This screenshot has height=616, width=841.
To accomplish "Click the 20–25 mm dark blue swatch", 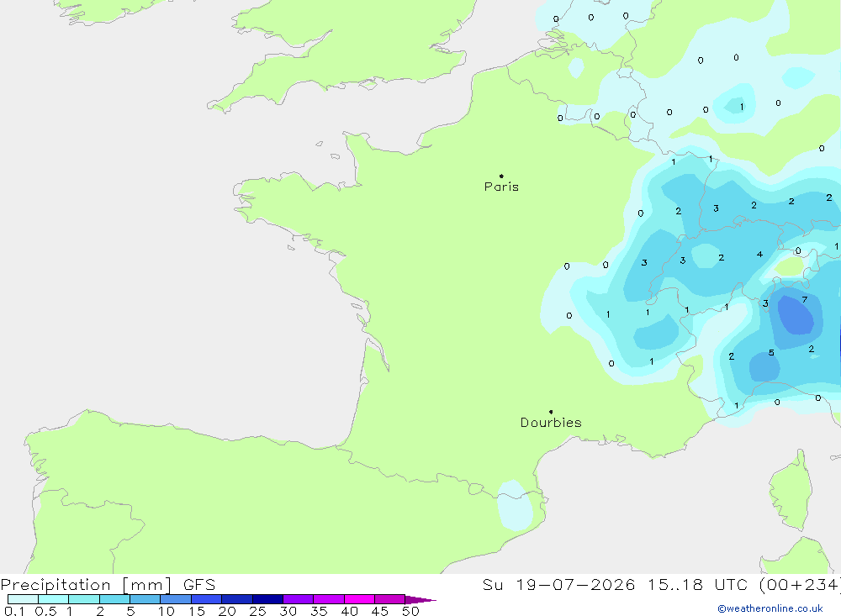I will click(x=236, y=599).
